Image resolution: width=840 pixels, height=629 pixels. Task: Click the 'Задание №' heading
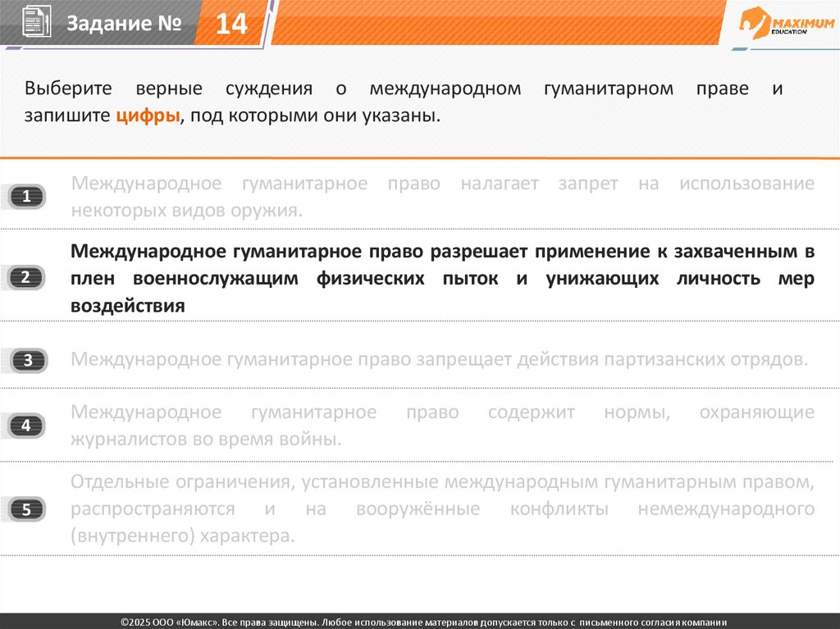124,23
